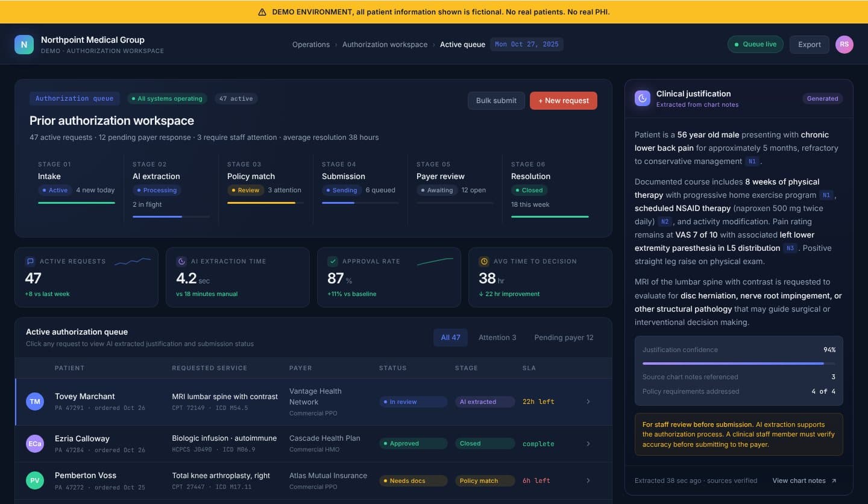Click the Active Requests chat icon
868x504 pixels.
(x=30, y=262)
